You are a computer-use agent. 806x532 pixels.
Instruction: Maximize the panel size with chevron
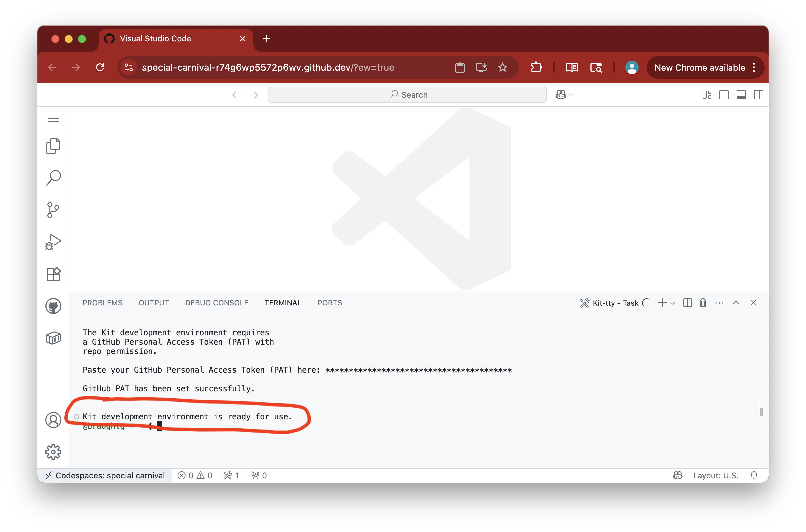[x=736, y=303]
